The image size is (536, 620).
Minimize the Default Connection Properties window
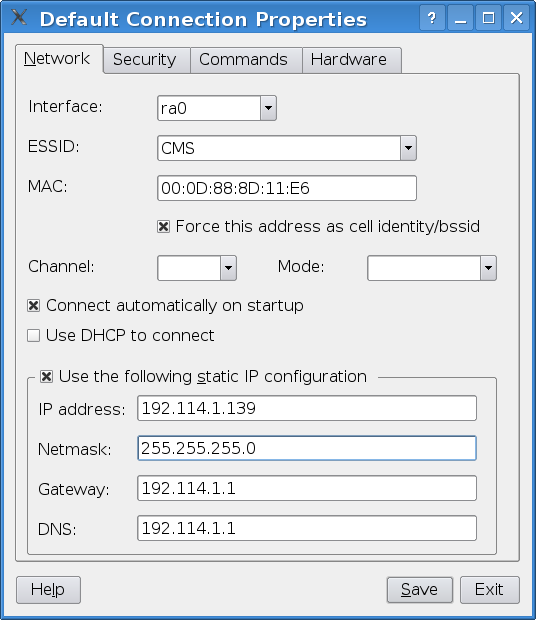pos(461,18)
